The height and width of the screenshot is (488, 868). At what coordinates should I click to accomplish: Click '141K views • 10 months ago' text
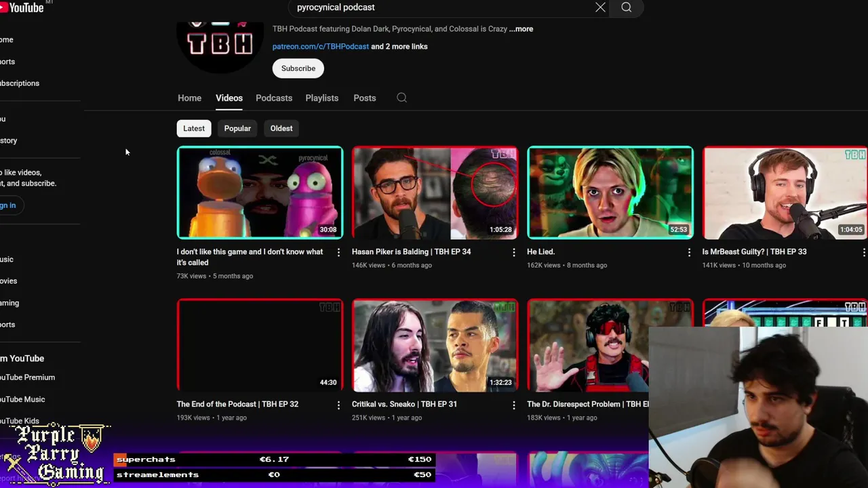tap(744, 266)
